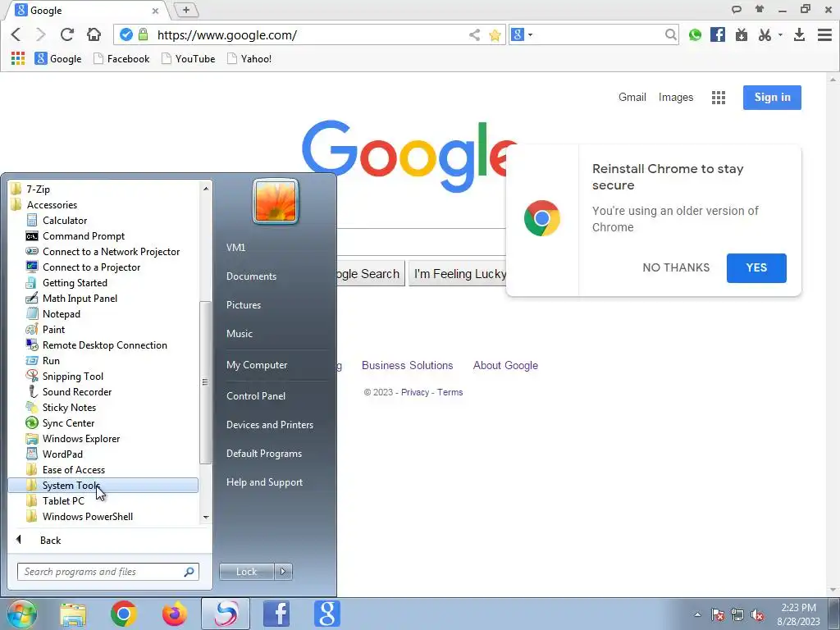Expand the Windows PowerShell folder

[x=87, y=517]
